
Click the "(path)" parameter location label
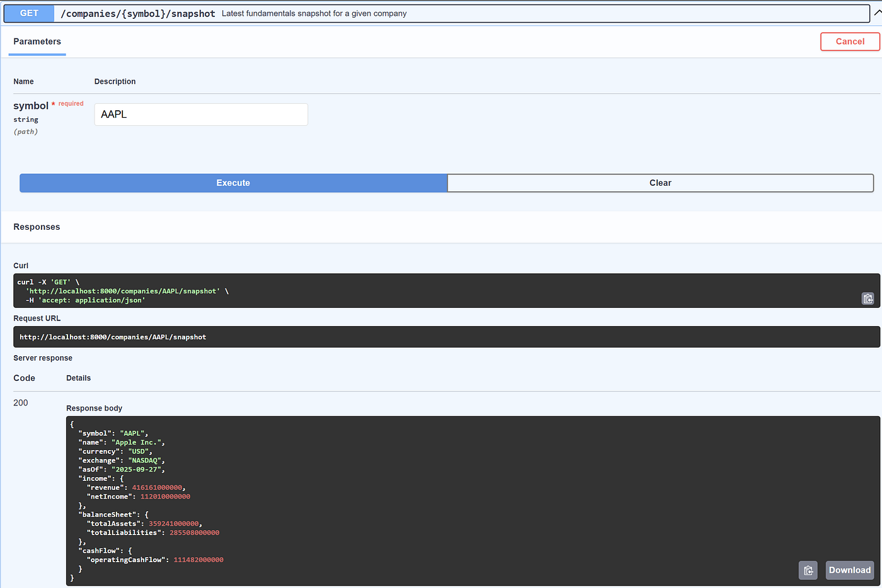coord(26,132)
